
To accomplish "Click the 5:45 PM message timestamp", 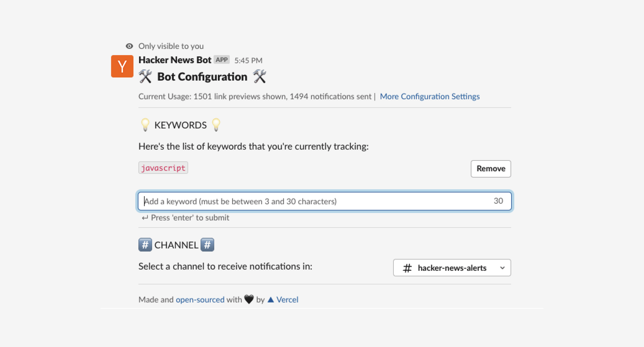I will click(248, 61).
